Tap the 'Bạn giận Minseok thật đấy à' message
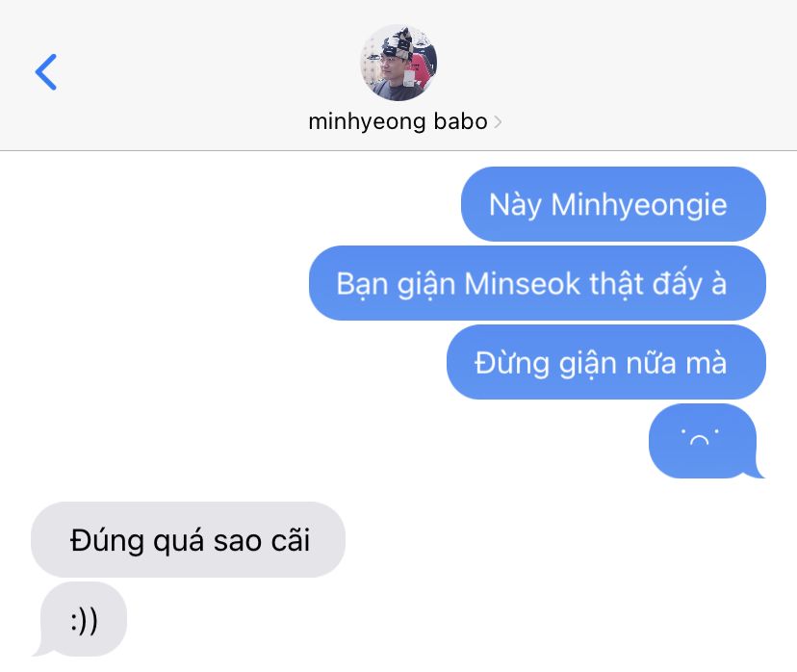Image resolution: width=797 pixels, height=672 pixels. 537,283
